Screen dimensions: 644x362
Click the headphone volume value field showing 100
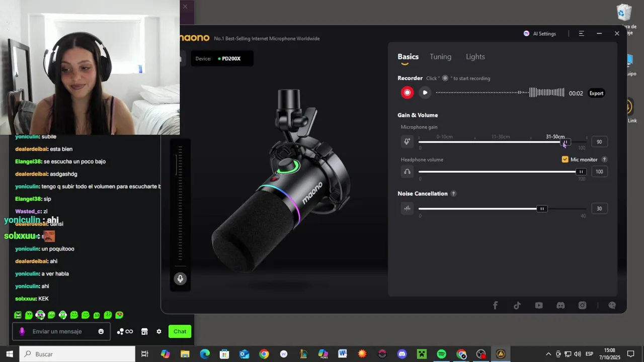tap(599, 171)
